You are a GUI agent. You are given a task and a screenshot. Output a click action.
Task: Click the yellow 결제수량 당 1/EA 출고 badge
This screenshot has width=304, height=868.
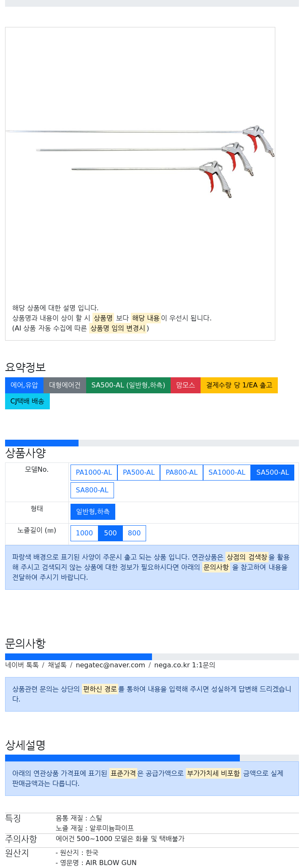[x=239, y=385]
